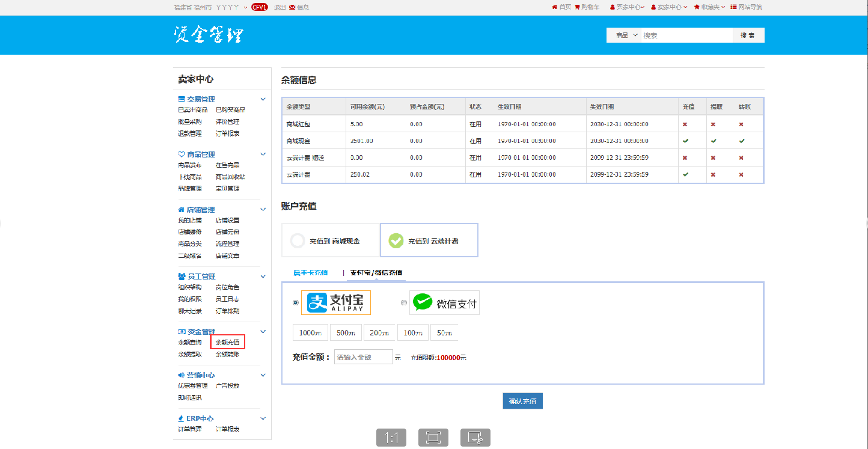Click the red CFV1 badge
This screenshot has width=868, height=449.
260,7
